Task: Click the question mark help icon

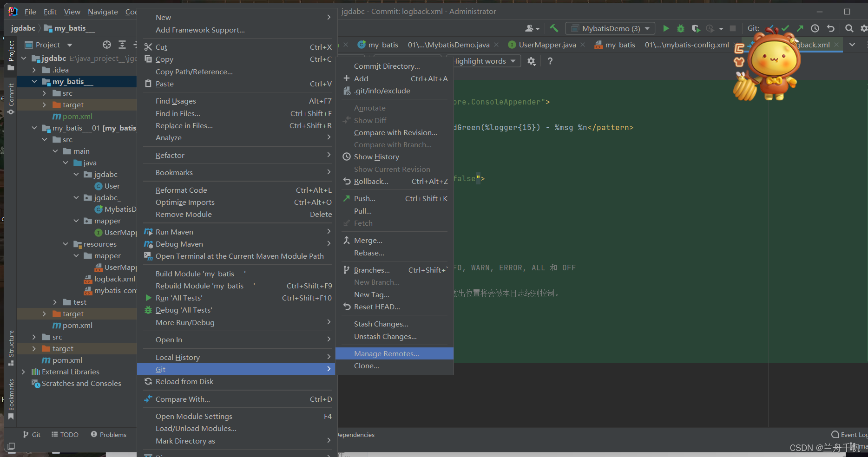Action: (550, 61)
